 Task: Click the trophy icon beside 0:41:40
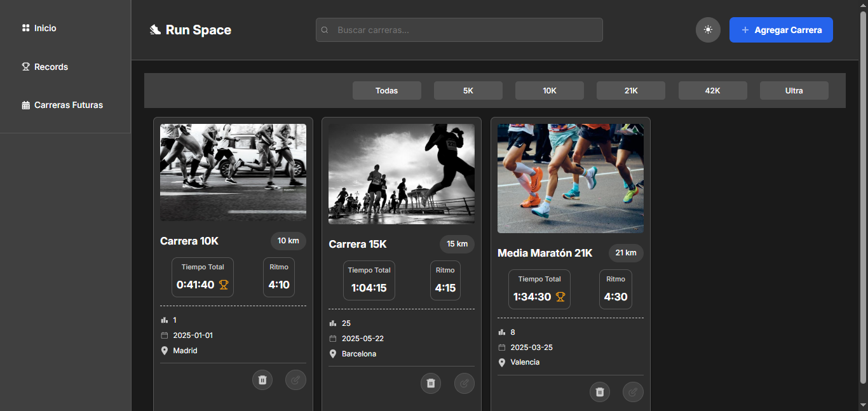click(x=224, y=285)
